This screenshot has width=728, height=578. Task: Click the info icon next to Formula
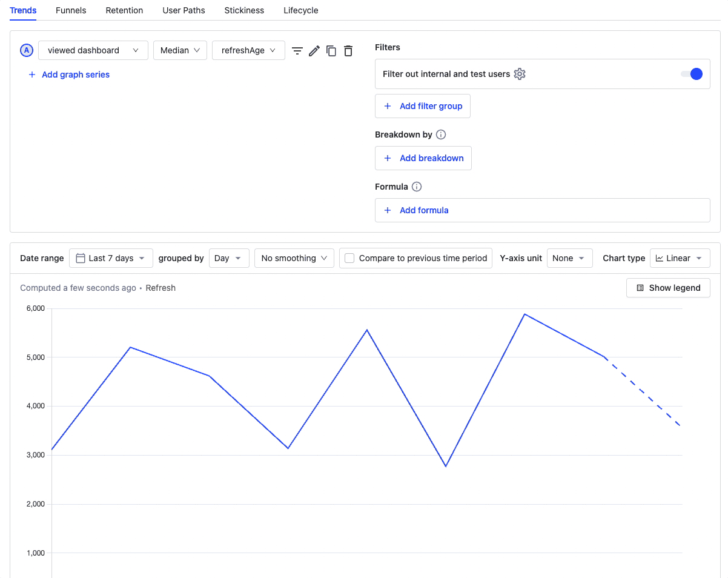click(x=416, y=187)
